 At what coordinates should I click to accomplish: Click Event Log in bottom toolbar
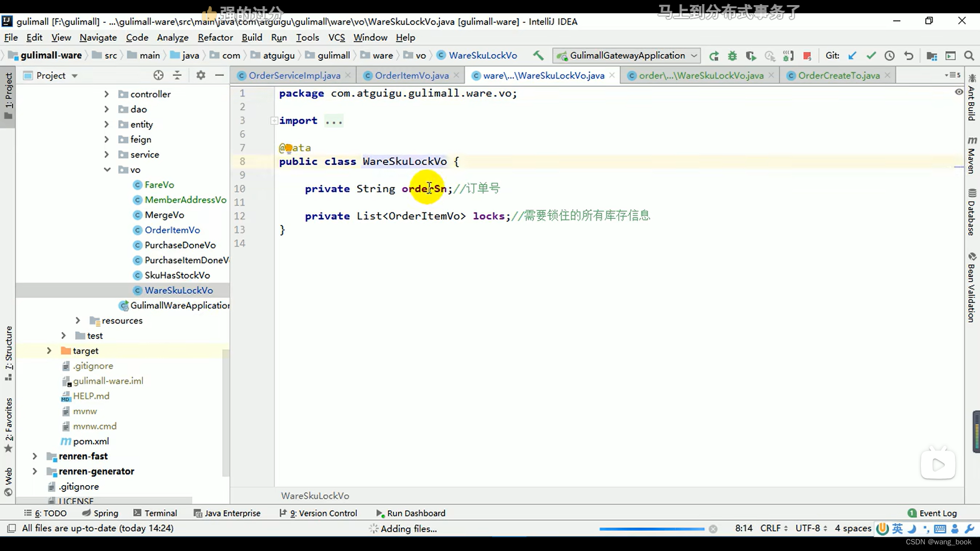938,513
